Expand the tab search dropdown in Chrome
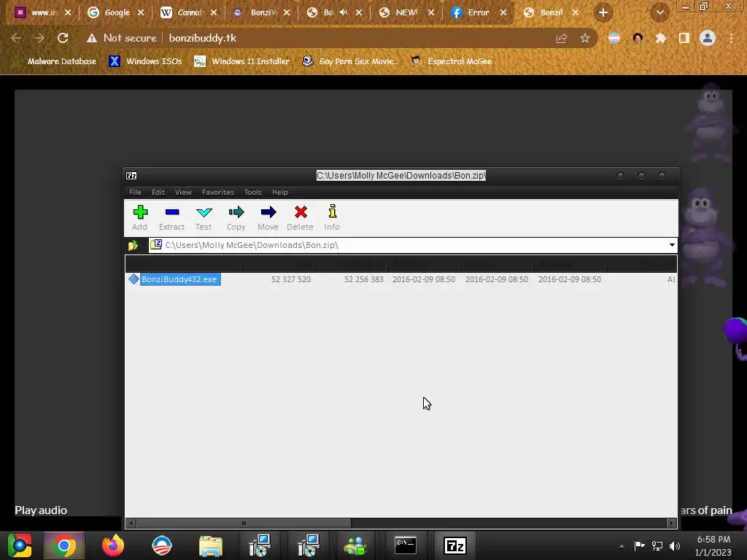The image size is (747, 560). pyautogui.click(x=659, y=13)
